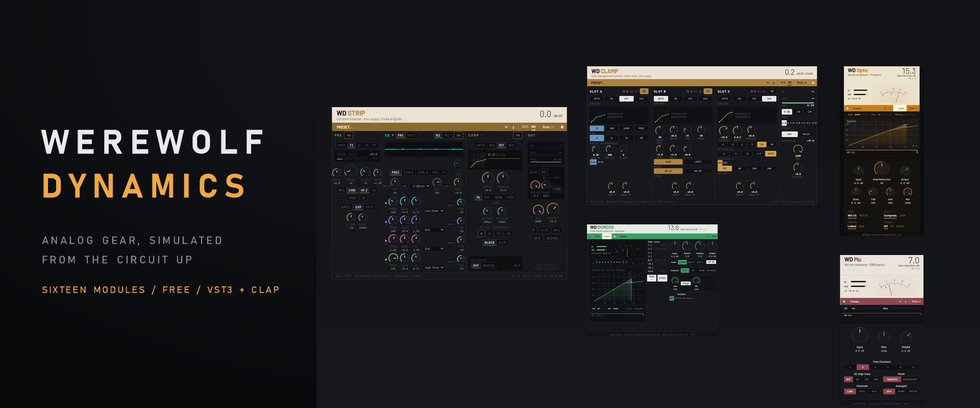Image resolution: width=980 pixels, height=408 pixels.
Task: Select OPTO compressor engine in WD Strip
Action: point(481,145)
